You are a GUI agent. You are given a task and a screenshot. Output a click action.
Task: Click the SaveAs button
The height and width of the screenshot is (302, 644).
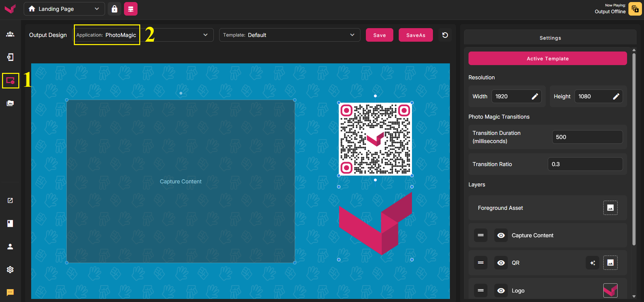[x=416, y=35]
